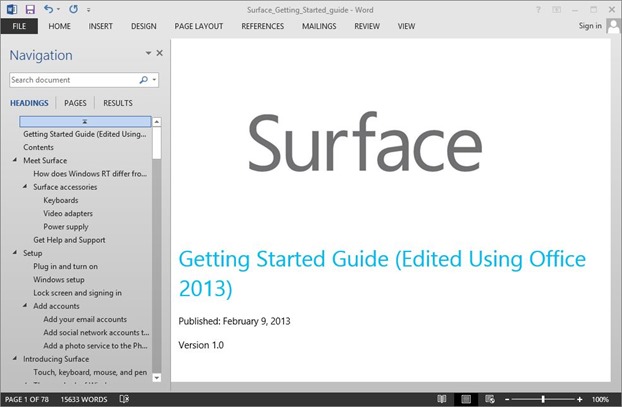Go to How does Windows RT differ heading
This screenshot has width=622, height=407.
tap(90, 174)
